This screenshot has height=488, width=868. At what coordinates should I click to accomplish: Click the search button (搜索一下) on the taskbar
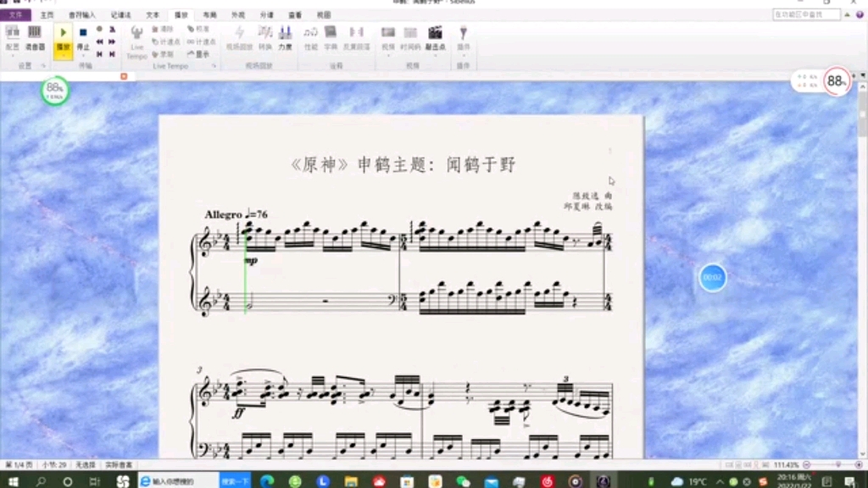coord(236,481)
